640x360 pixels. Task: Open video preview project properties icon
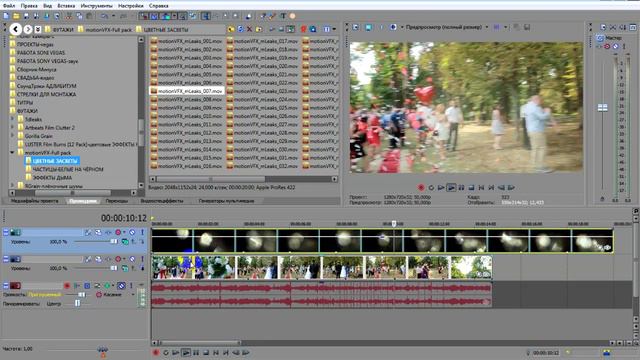tap(356, 27)
